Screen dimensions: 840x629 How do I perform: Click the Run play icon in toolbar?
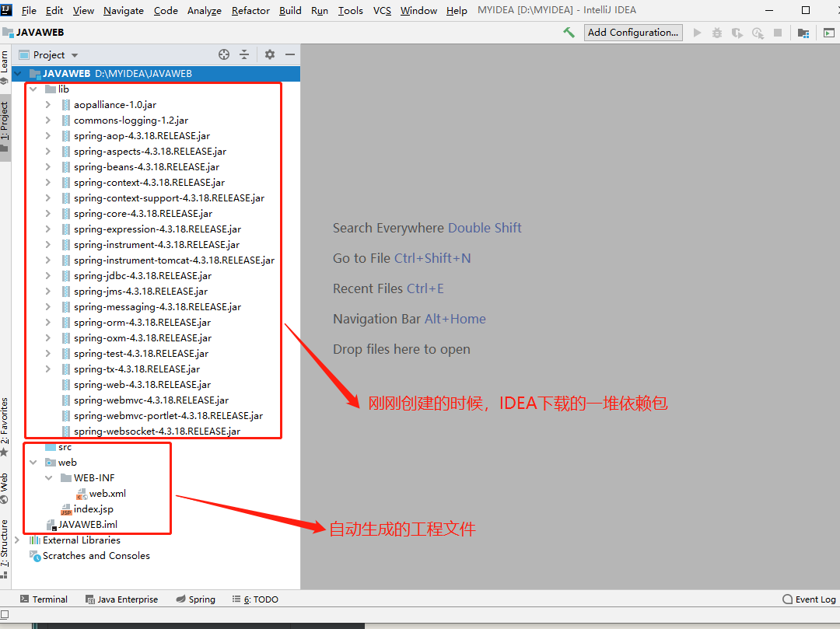point(697,33)
